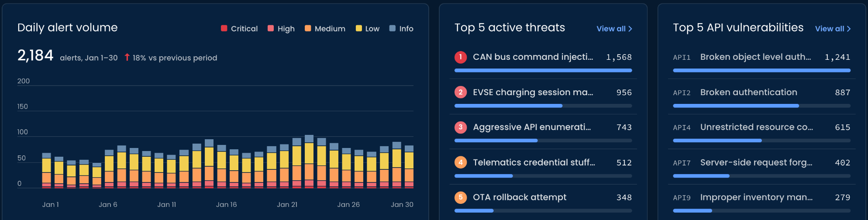The image size is (868, 220).
Task: Click the 615 count for API4
Action: (x=842, y=127)
